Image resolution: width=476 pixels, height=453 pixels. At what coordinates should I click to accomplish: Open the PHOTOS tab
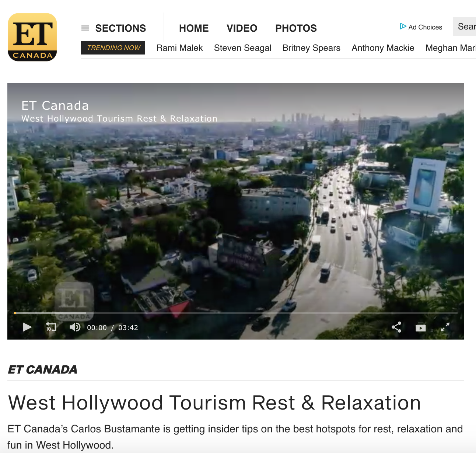tap(296, 28)
